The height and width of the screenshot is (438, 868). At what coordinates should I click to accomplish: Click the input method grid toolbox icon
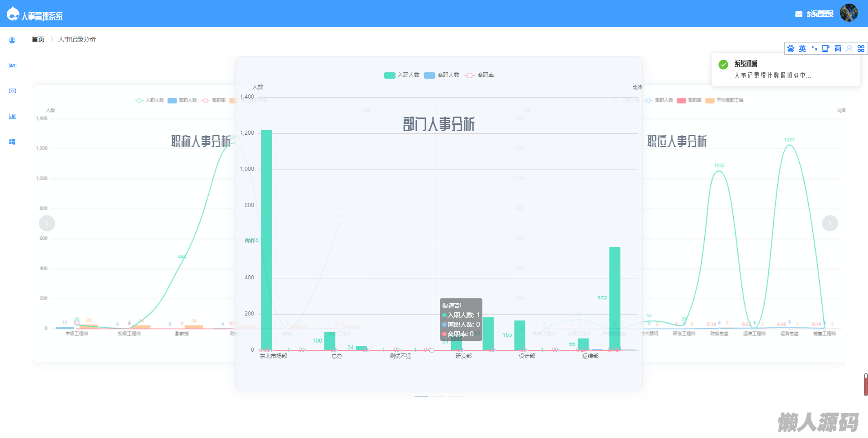(x=861, y=48)
